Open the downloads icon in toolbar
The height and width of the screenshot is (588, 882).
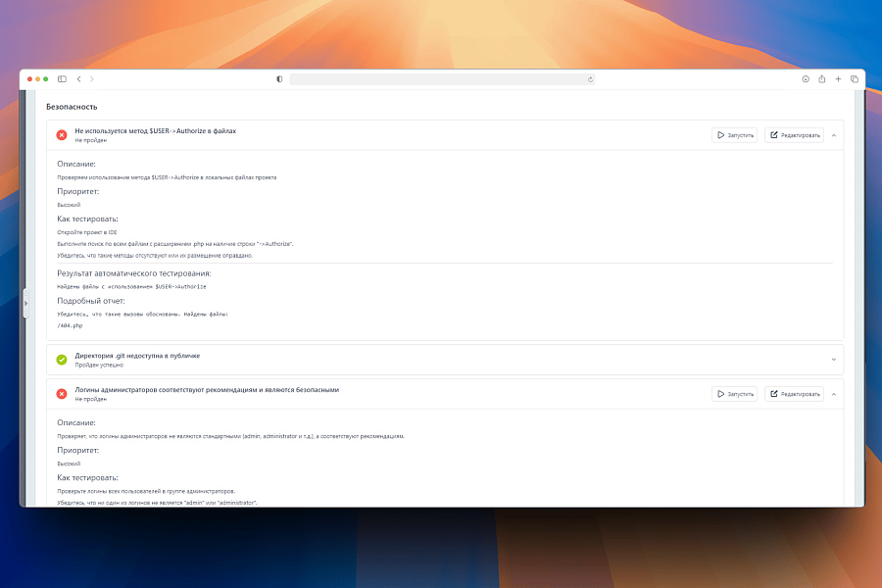point(806,79)
